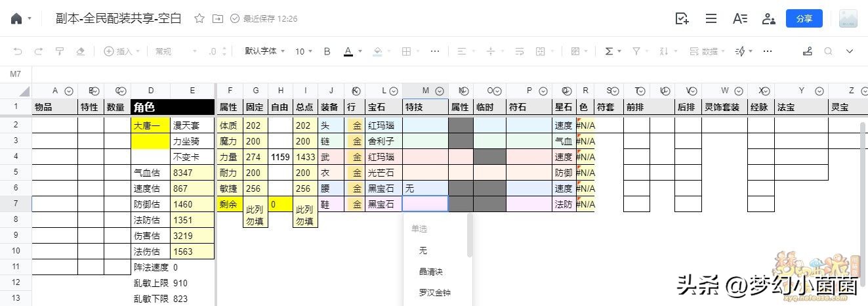Open font color dropdown arrow
Image resolution: width=868 pixels, height=306 pixels.
coord(360,51)
